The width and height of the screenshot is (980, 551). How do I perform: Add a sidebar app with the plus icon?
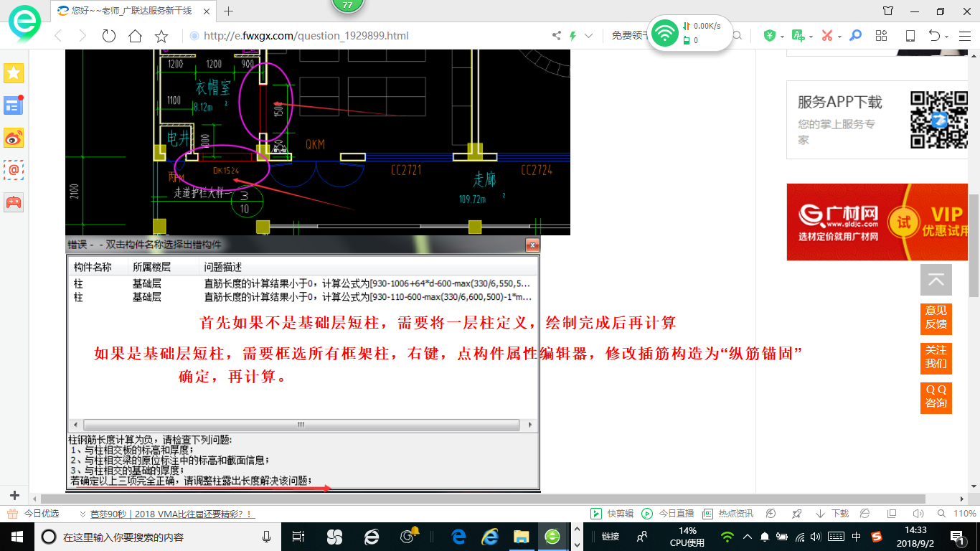pos(14,496)
